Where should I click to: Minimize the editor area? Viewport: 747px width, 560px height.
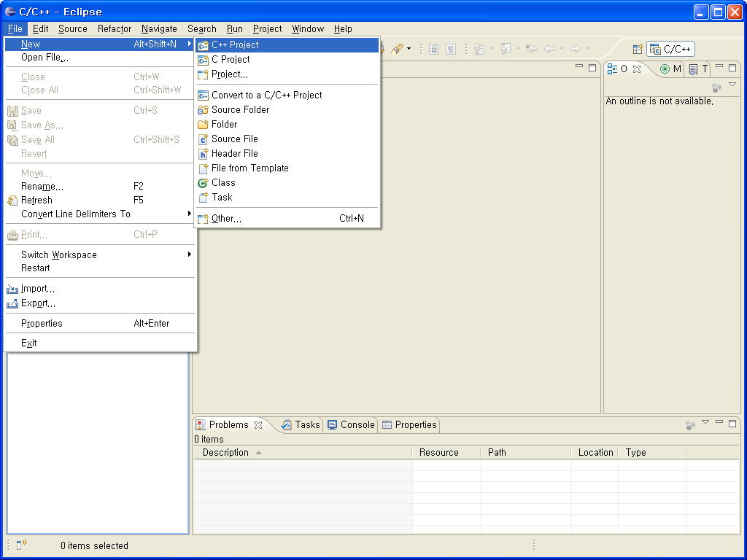pos(579,66)
